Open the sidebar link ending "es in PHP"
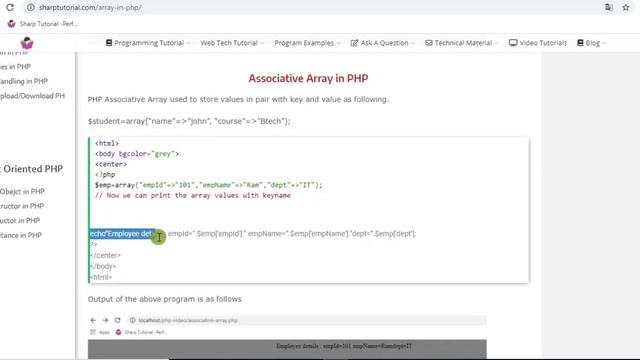The height and width of the screenshot is (360, 640). point(15,67)
